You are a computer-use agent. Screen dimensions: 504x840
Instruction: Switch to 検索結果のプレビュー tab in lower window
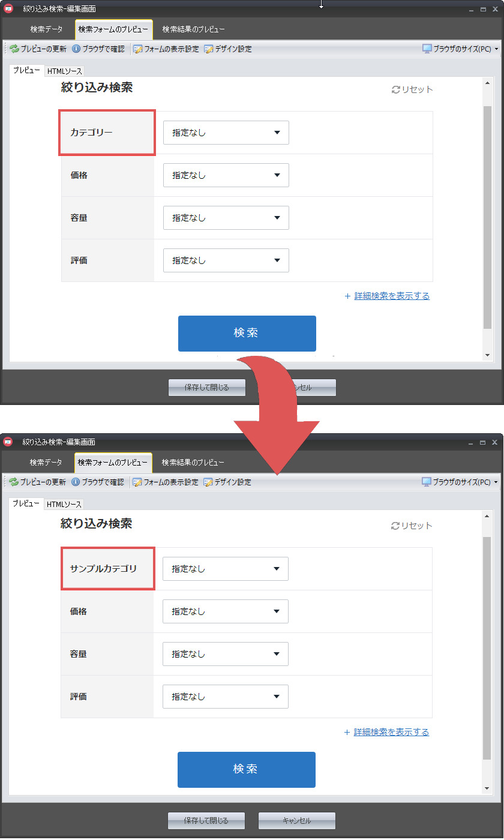point(193,463)
